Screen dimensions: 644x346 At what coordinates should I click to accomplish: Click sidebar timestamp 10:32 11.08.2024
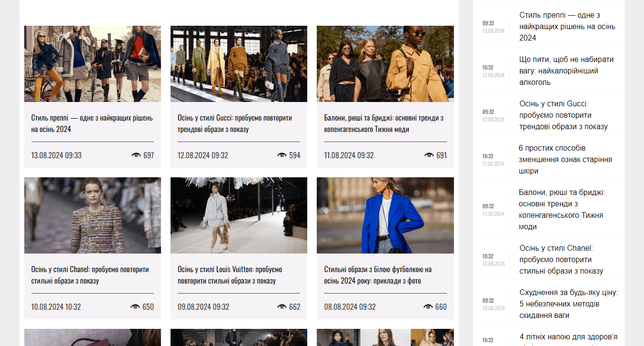(493, 160)
